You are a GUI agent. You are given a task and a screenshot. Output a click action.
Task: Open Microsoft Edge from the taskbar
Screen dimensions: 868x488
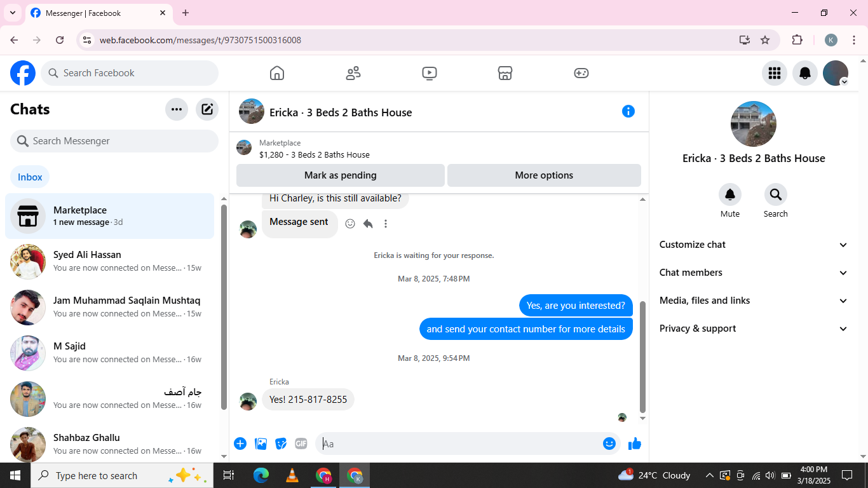click(261, 475)
